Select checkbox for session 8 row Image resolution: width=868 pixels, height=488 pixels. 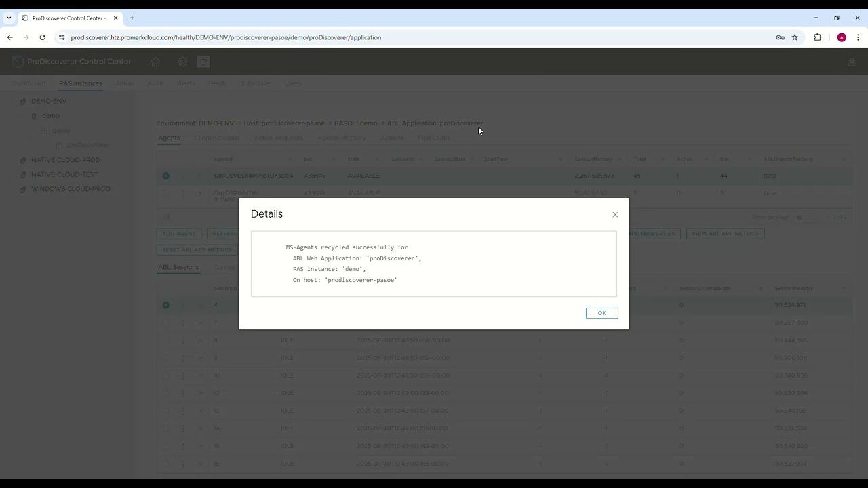(x=165, y=340)
